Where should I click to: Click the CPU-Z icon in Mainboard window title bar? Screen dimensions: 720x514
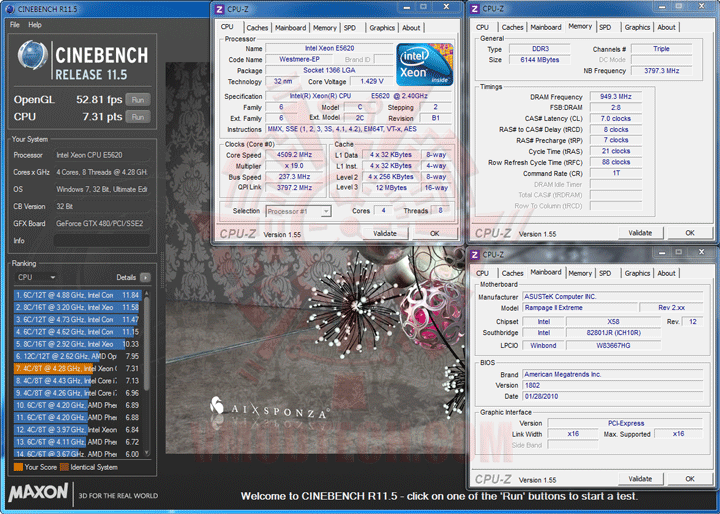coord(475,254)
